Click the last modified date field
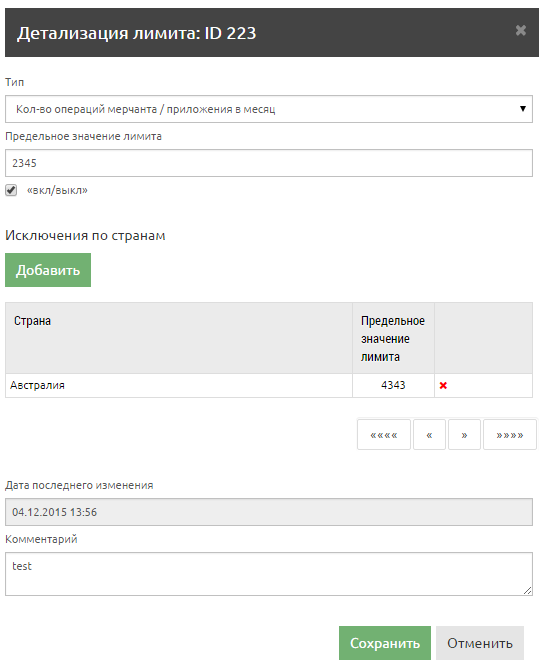Screen dimensions: 546x668 pyautogui.click(x=269, y=512)
